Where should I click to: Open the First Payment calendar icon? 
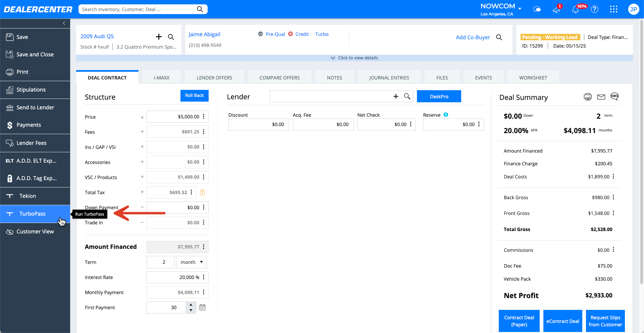coord(203,307)
